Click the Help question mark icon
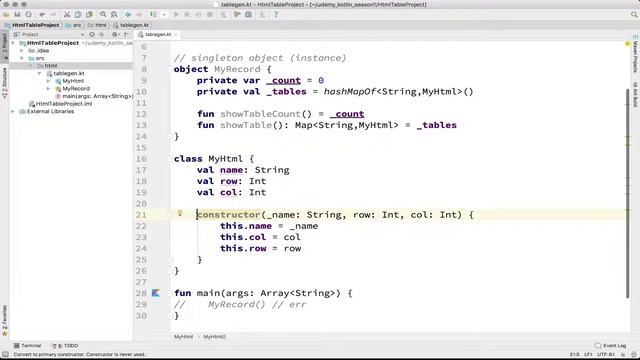The image size is (640, 360). pos(276,15)
